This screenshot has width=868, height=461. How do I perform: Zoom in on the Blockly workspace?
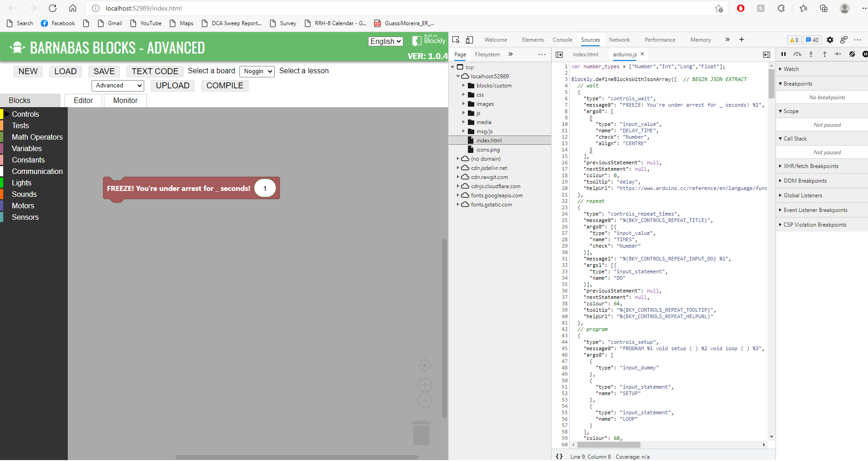click(425, 385)
